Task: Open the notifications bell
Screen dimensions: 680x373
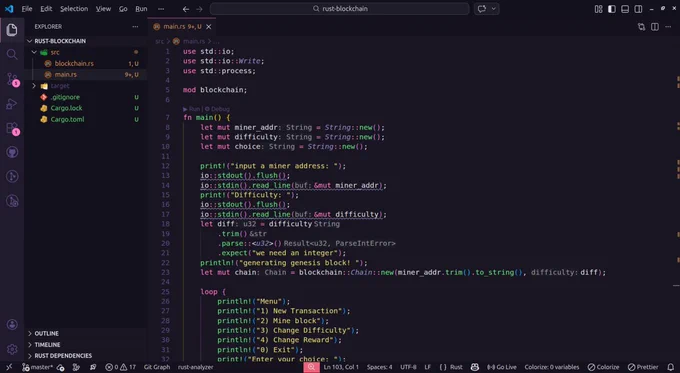Action: click(x=671, y=367)
